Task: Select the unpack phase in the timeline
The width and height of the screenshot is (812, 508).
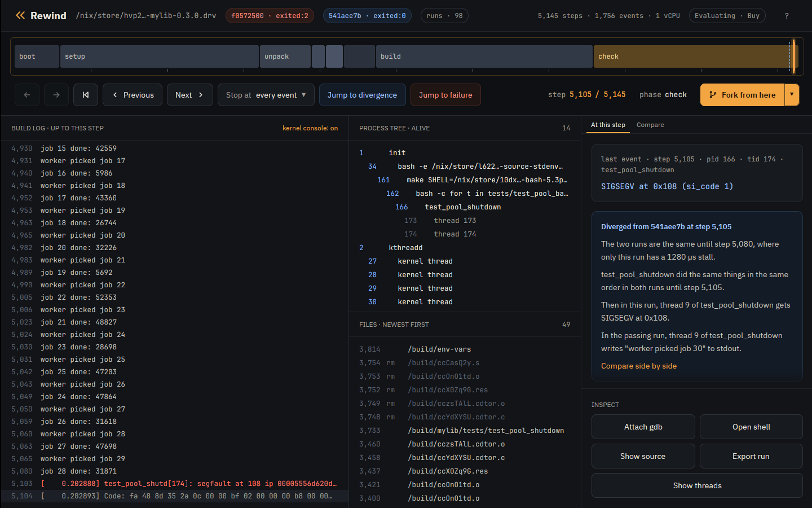Action: pyautogui.click(x=285, y=56)
